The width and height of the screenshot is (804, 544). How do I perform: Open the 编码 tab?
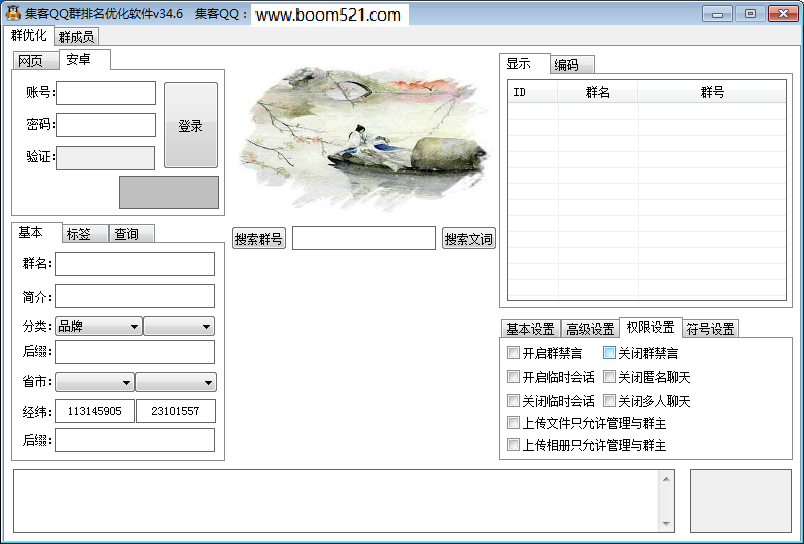572,65
